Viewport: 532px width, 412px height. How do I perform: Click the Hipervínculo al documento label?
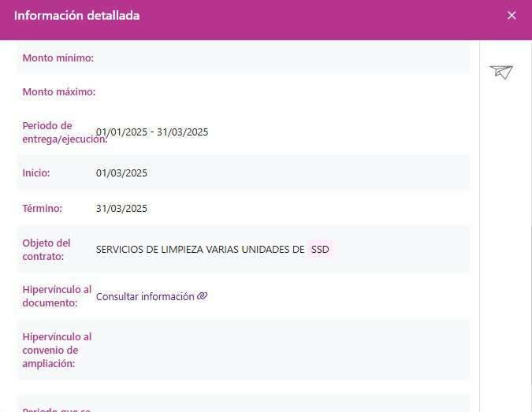pos(57,296)
